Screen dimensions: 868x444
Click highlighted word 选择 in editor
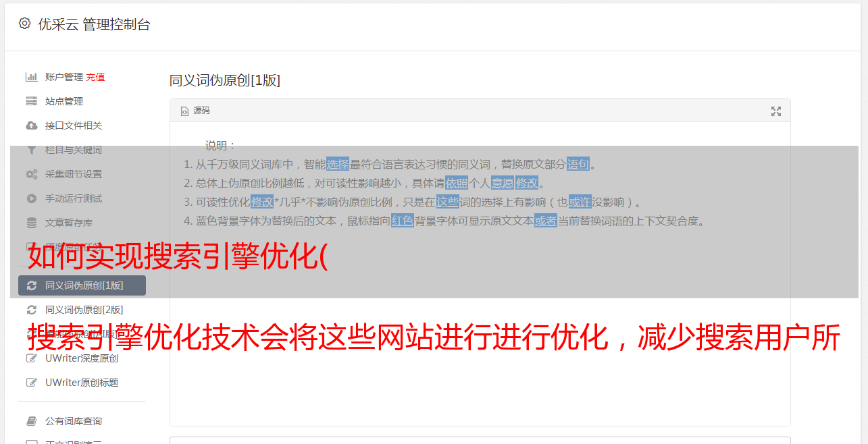pos(338,164)
